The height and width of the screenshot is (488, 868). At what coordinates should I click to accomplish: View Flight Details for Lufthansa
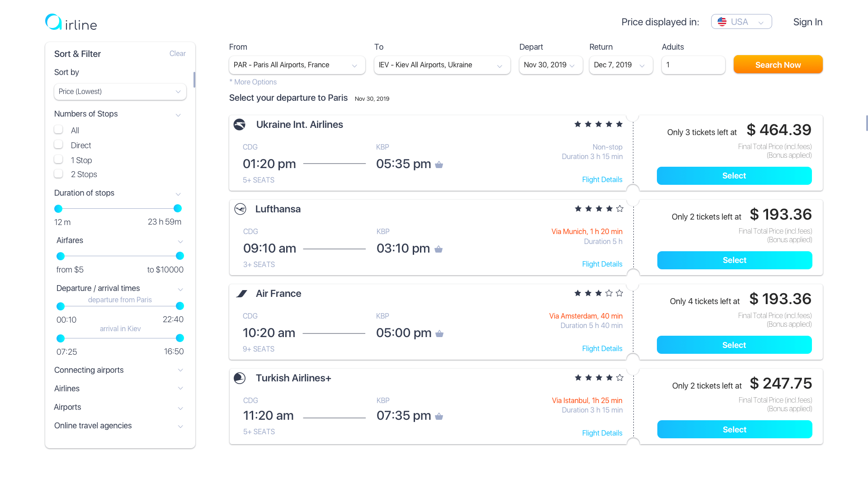602,264
